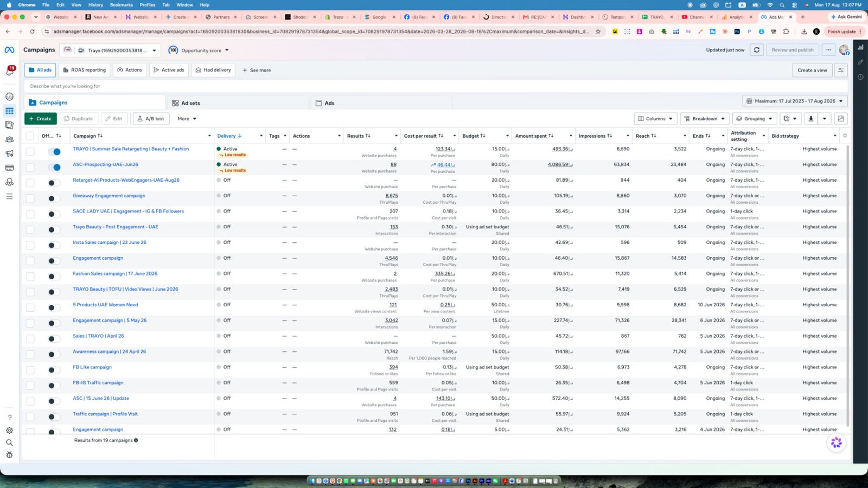Refresh data with the circular arrows icon
Viewport: 868px width, 488px height.
757,50
